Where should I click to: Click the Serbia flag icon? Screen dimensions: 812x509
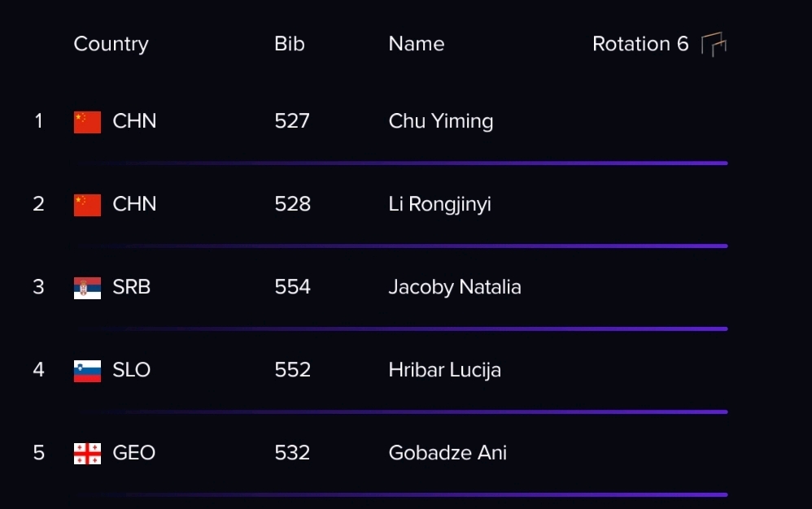point(88,288)
